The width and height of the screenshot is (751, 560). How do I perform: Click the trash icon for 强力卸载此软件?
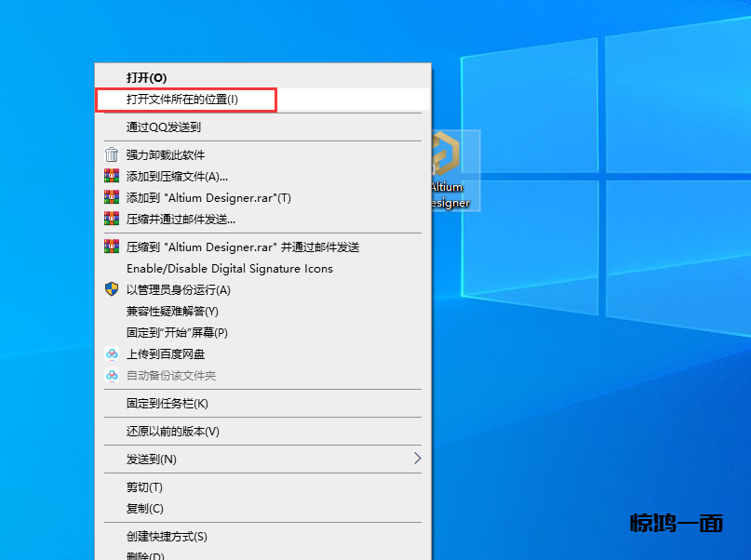(112, 155)
